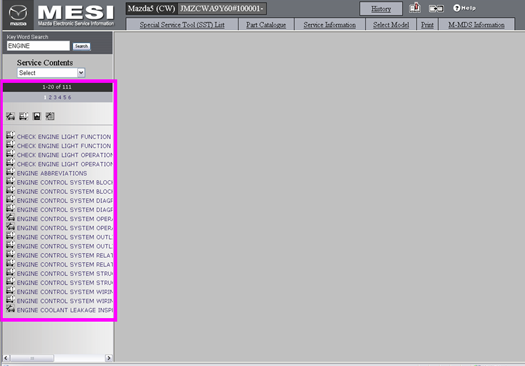Open the Part Catalogue tab
Image resolution: width=525 pixels, height=366 pixels.
coord(266,25)
